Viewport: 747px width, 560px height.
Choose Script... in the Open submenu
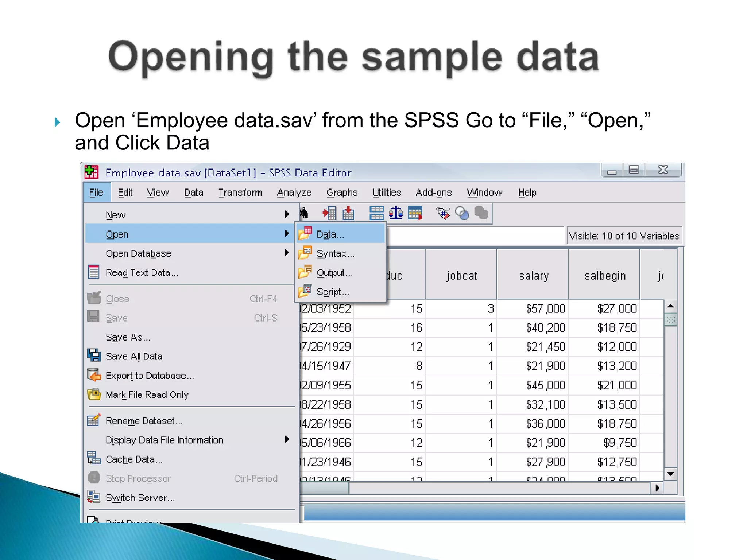coord(341,292)
